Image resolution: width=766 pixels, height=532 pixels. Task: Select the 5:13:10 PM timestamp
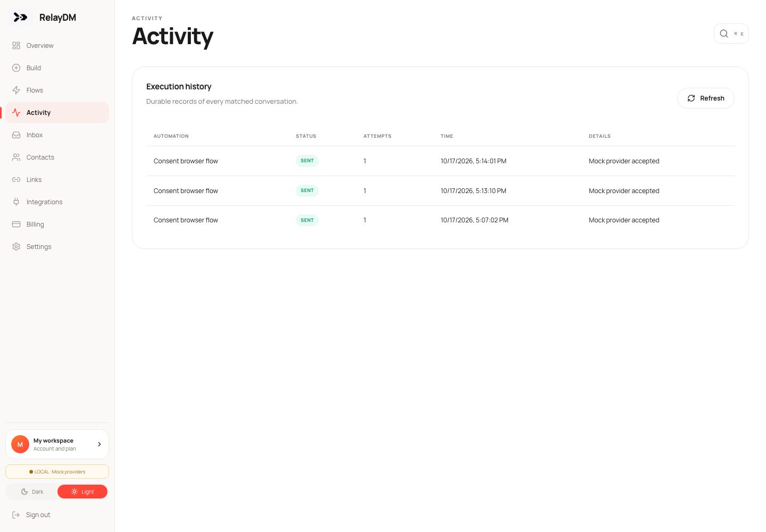pos(473,191)
